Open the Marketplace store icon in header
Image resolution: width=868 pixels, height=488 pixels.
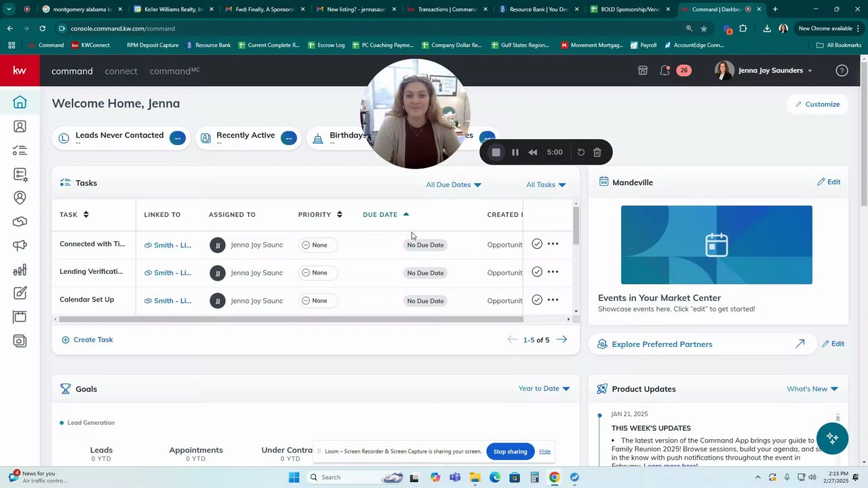(x=643, y=70)
